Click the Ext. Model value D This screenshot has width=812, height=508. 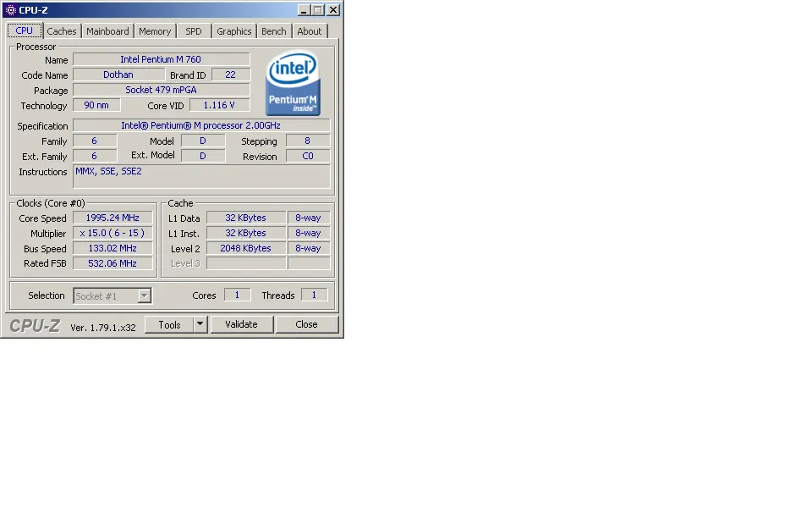tap(203, 156)
